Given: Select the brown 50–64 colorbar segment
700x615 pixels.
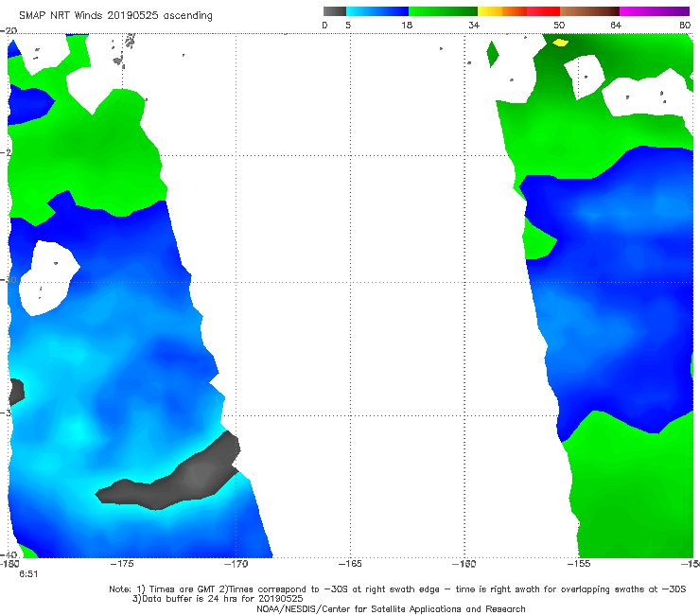Looking at the screenshot, I should 589,11.
